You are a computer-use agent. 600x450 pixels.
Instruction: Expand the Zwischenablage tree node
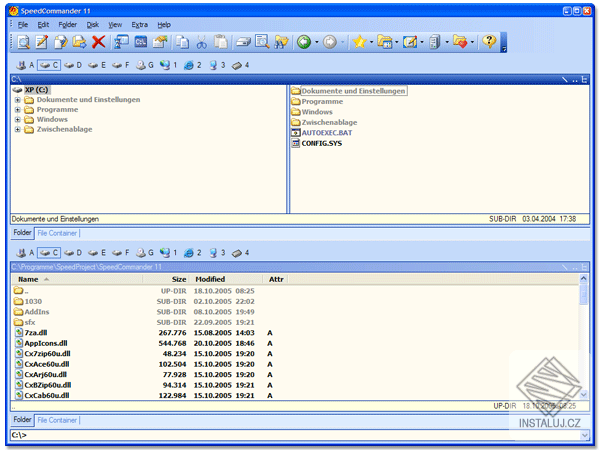pos(18,130)
